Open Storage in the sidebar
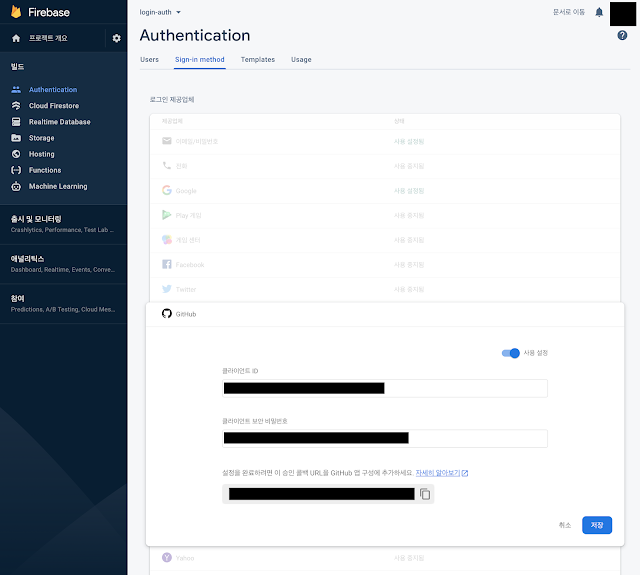Image resolution: width=640 pixels, height=575 pixels. click(41, 138)
